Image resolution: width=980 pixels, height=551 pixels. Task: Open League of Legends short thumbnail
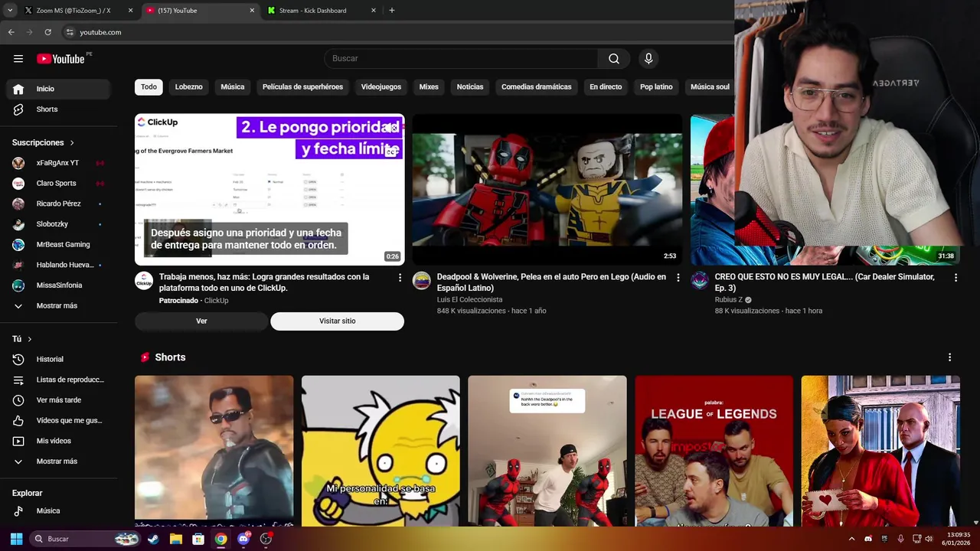coord(714,451)
